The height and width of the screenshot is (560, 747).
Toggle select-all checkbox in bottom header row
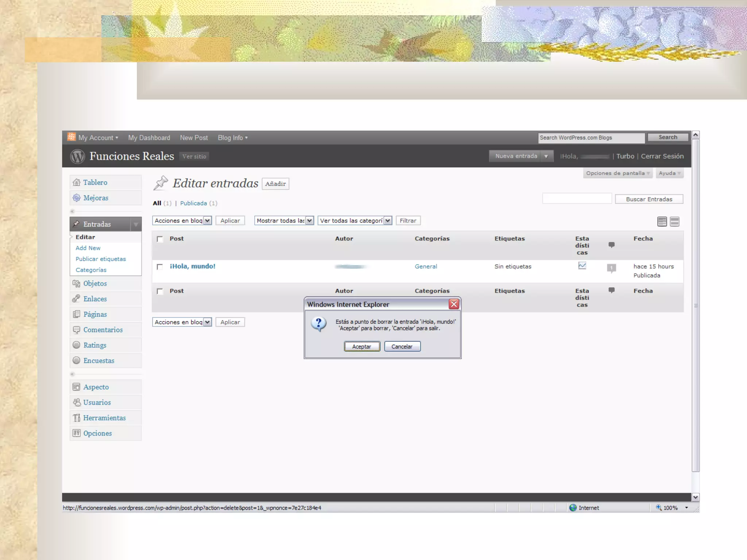pos(160,291)
